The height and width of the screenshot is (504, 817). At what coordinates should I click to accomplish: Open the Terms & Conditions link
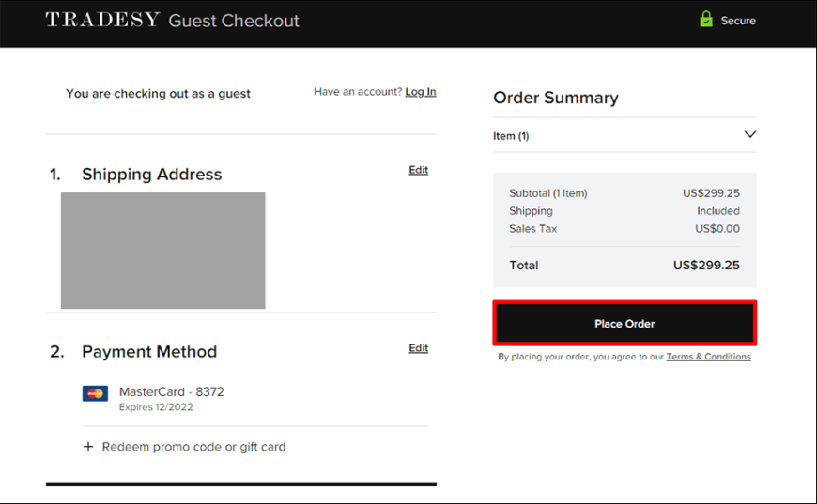point(708,357)
